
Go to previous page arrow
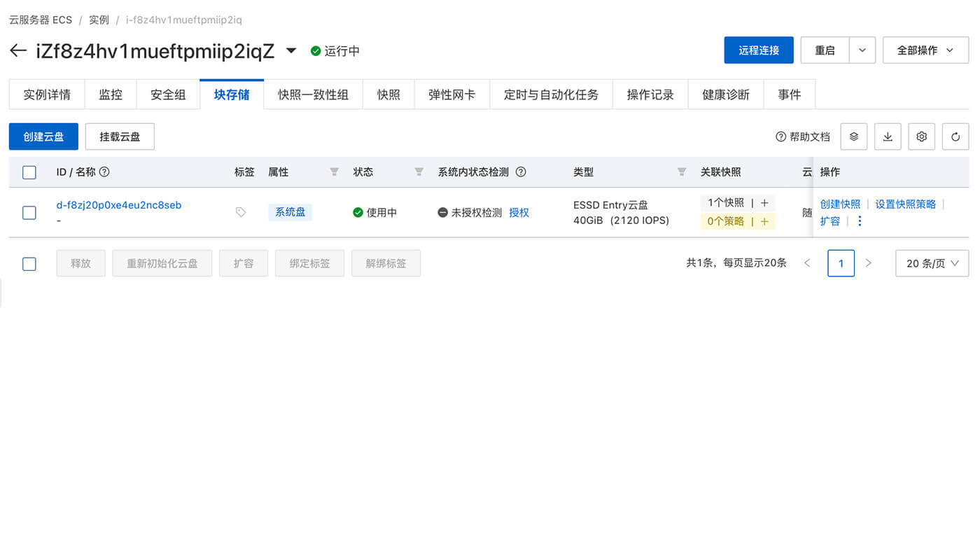coord(807,263)
